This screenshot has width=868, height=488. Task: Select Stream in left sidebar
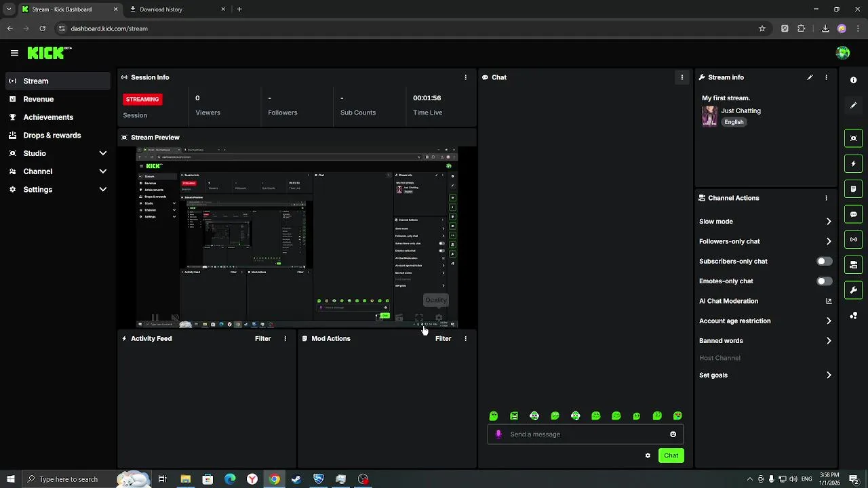tap(57, 81)
